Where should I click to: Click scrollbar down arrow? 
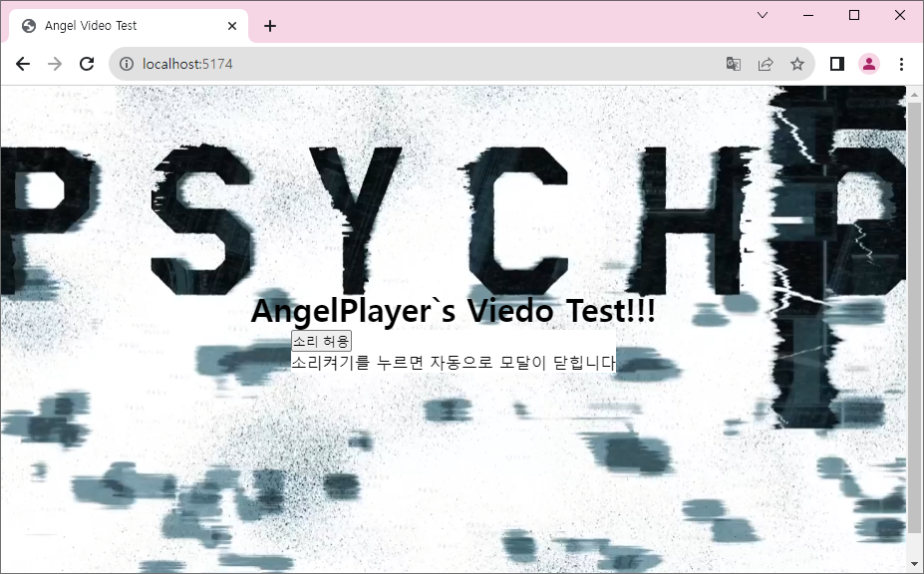point(915,565)
